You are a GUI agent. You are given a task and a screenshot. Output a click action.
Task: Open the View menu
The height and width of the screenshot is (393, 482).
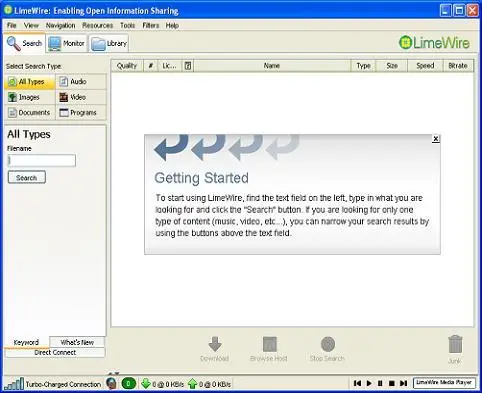(x=31, y=25)
